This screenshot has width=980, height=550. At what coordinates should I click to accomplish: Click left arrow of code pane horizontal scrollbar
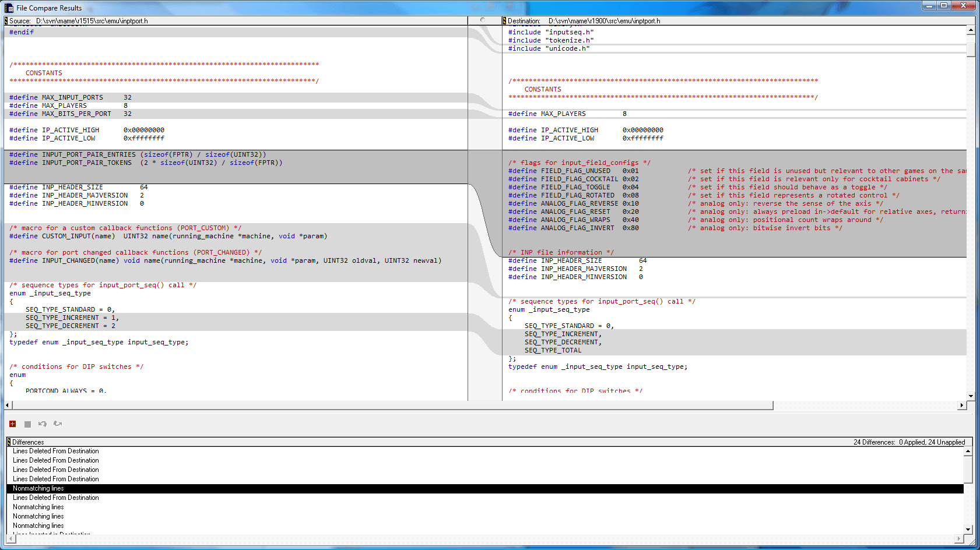(x=8, y=405)
